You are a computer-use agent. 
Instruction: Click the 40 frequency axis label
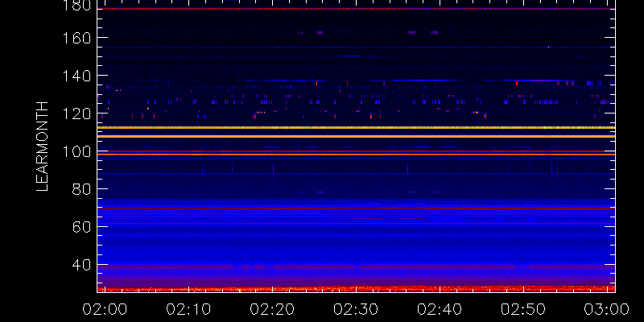click(81, 266)
